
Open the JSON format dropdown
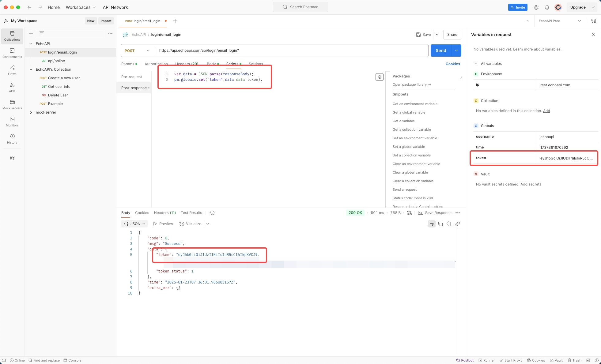click(x=134, y=224)
